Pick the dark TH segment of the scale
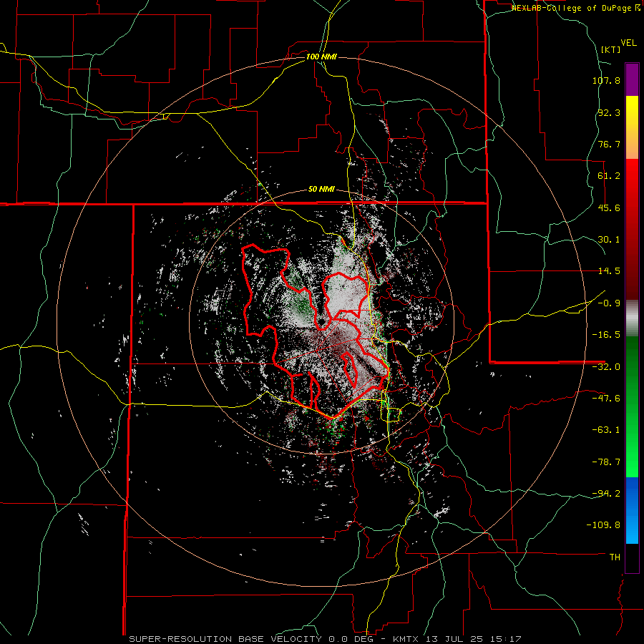 632,557
